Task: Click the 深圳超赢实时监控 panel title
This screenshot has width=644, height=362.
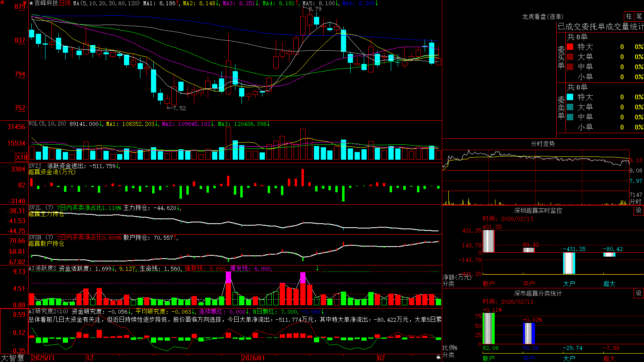Action: [538, 210]
